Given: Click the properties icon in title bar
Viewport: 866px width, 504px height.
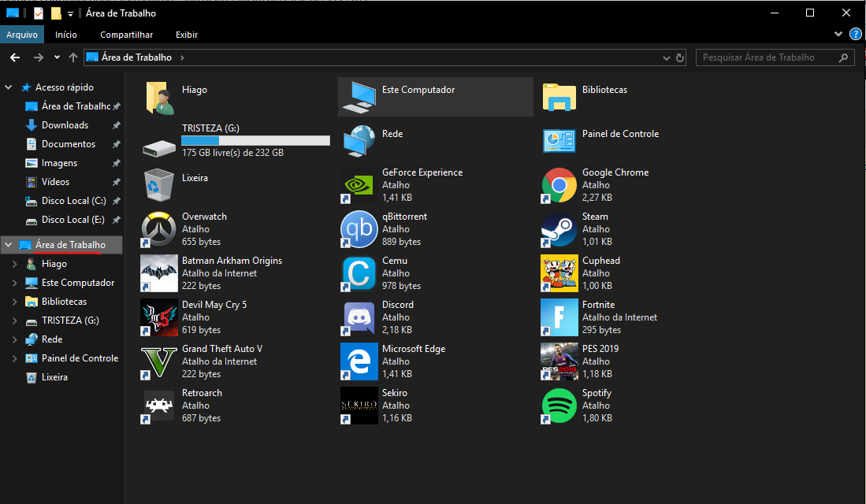Looking at the screenshot, I should point(39,13).
